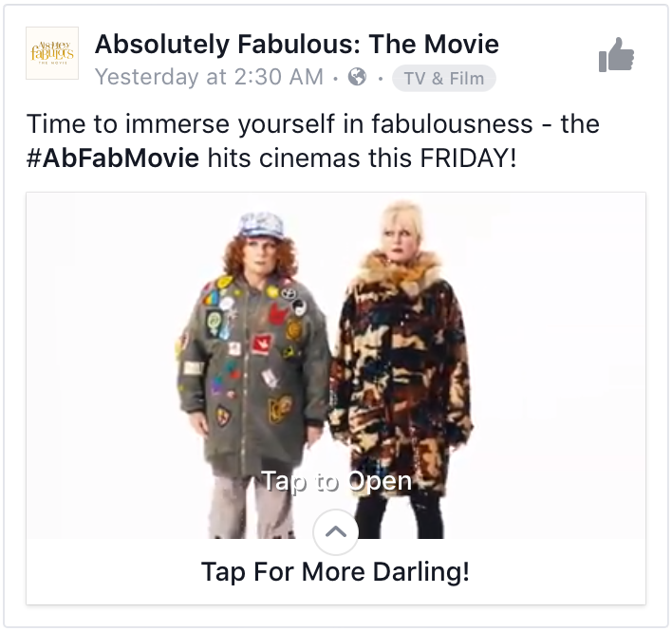Click the woman in patched green jacket
The image size is (672, 631).
(252, 375)
